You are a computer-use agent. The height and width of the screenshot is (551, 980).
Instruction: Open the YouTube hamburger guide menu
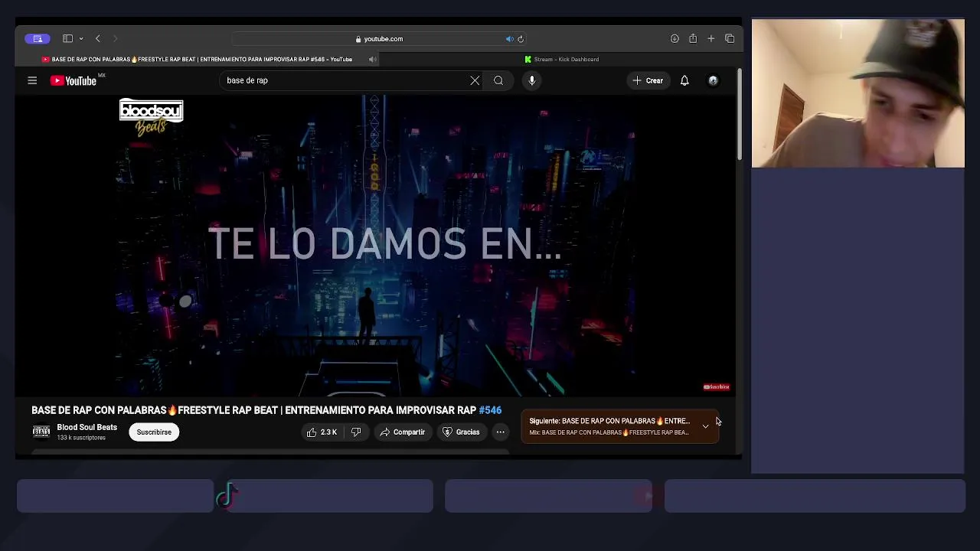coord(32,80)
